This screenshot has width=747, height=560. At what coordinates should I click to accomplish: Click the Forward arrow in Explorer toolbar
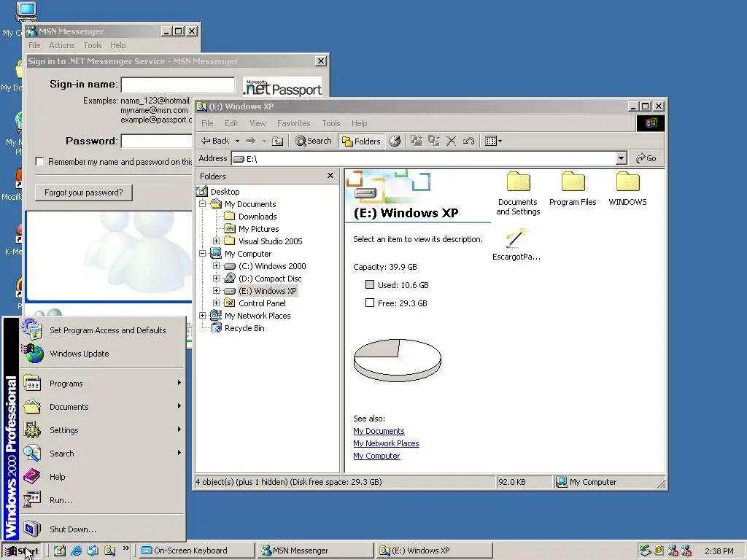pyautogui.click(x=251, y=141)
